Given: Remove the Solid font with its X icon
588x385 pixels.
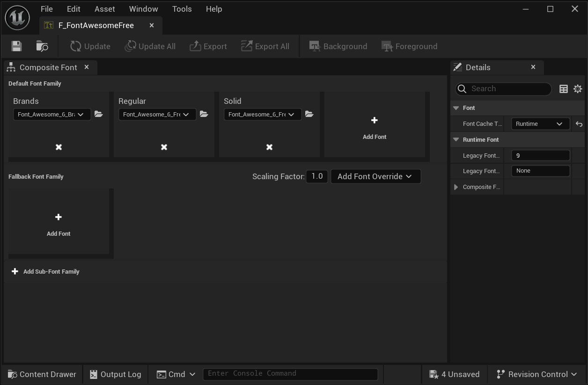Looking at the screenshot, I should click(x=269, y=147).
